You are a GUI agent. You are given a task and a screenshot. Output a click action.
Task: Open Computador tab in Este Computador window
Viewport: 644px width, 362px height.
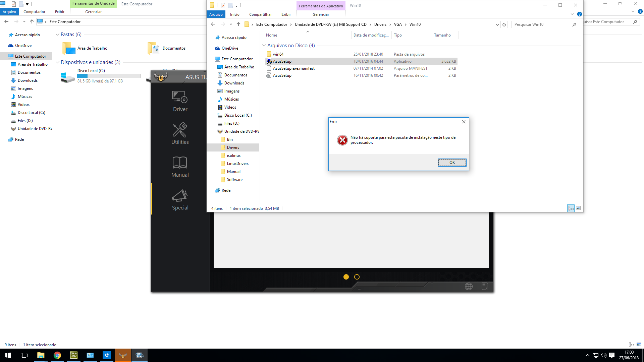[x=34, y=12]
